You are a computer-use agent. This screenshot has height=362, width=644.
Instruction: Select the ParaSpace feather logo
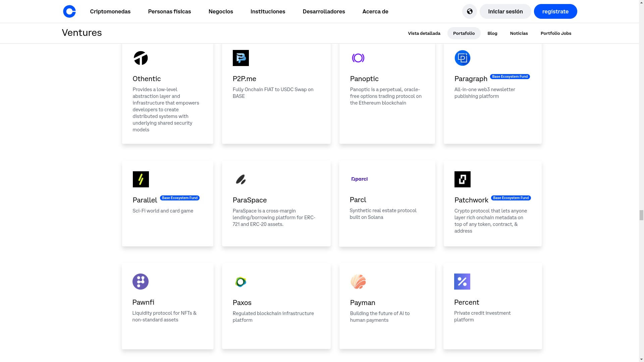[241, 179]
